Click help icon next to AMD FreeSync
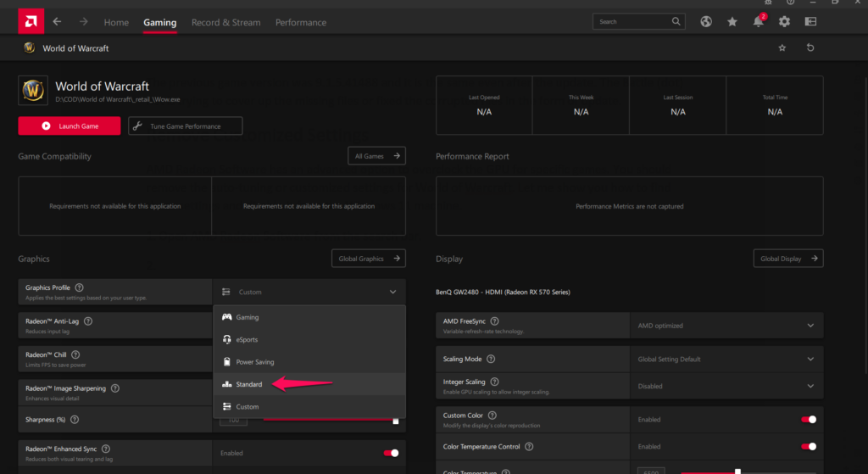This screenshot has height=474, width=868. coord(494,321)
